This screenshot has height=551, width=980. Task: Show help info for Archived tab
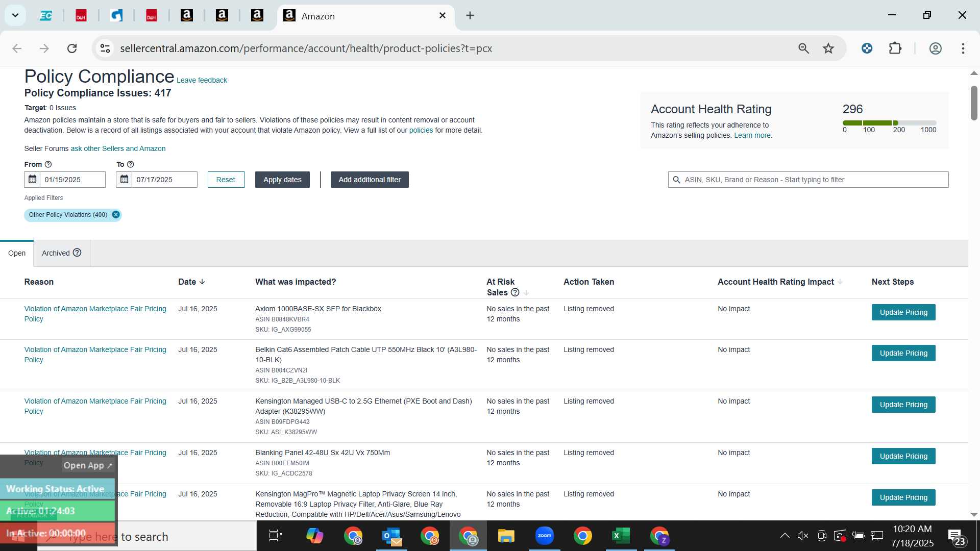coord(77,253)
